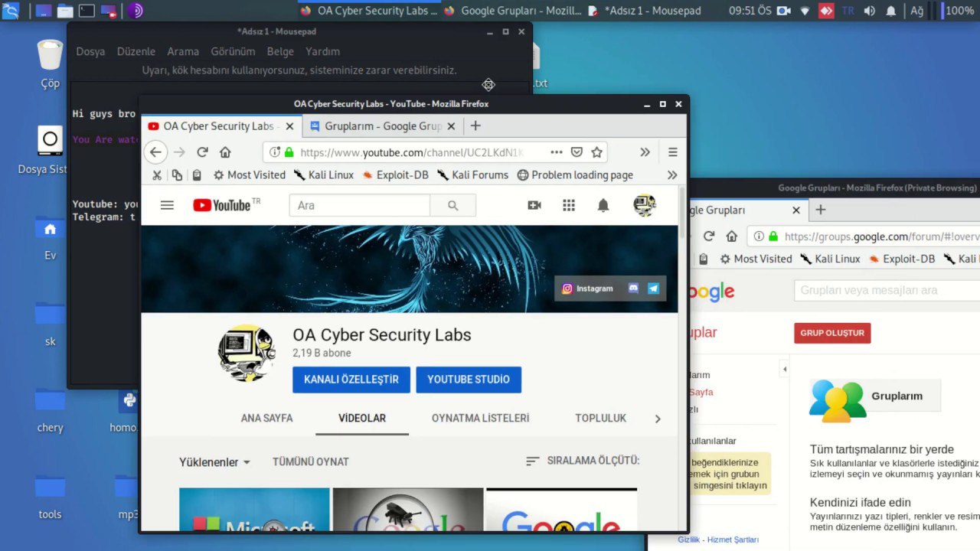Launch the terminal from the top panel
The image size is (980, 551).
tap(87, 11)
